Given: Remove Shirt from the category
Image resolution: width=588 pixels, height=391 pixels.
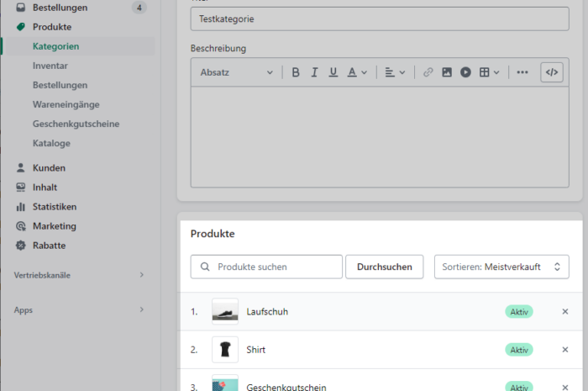Looking at the screenshot, I should (565, 350).
